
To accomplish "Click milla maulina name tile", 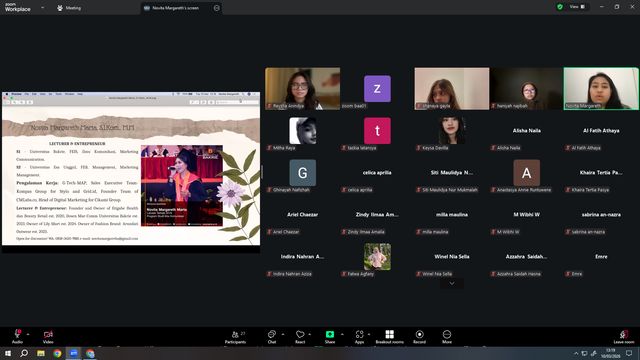I will click(x=452, y=215).
